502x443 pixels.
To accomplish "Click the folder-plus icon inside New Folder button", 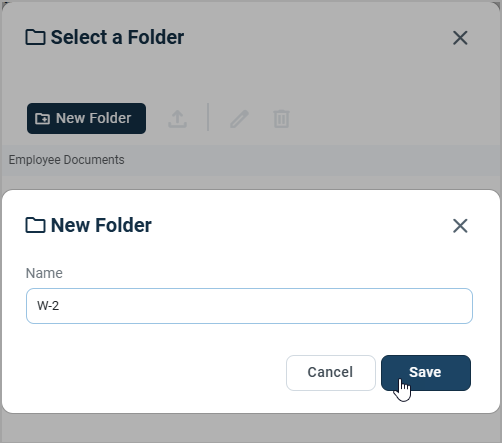I will coord(43,118).
